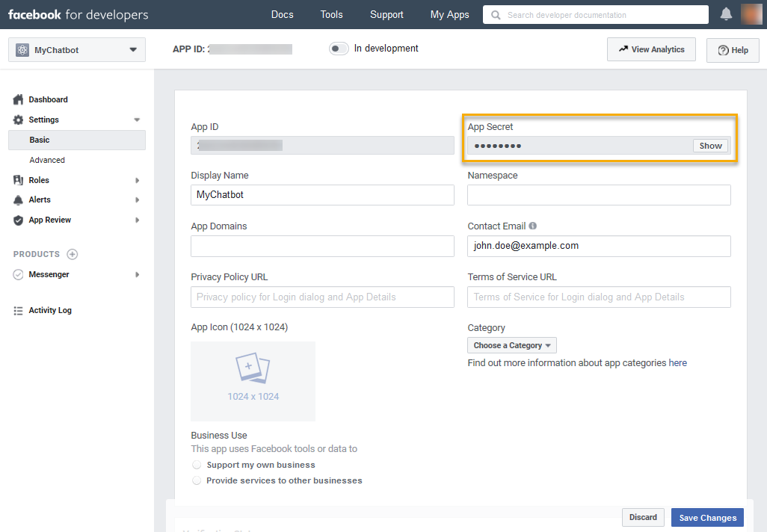Click the facebook for developers logo
Image resolution: width=767 pixels, height=532 pixels.
(x=78, y=15)
